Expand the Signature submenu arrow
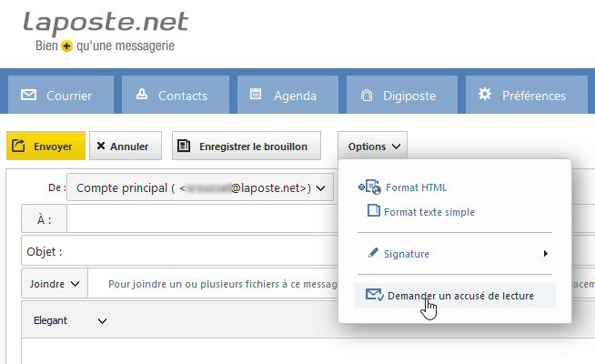Viewport: 595px width, 364px height. click(x=546, y=253)
